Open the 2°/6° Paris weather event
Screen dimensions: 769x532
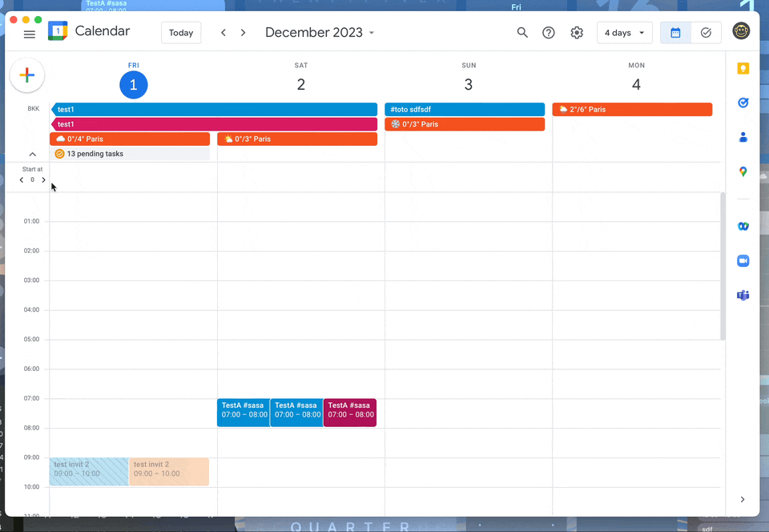[632, 109]
